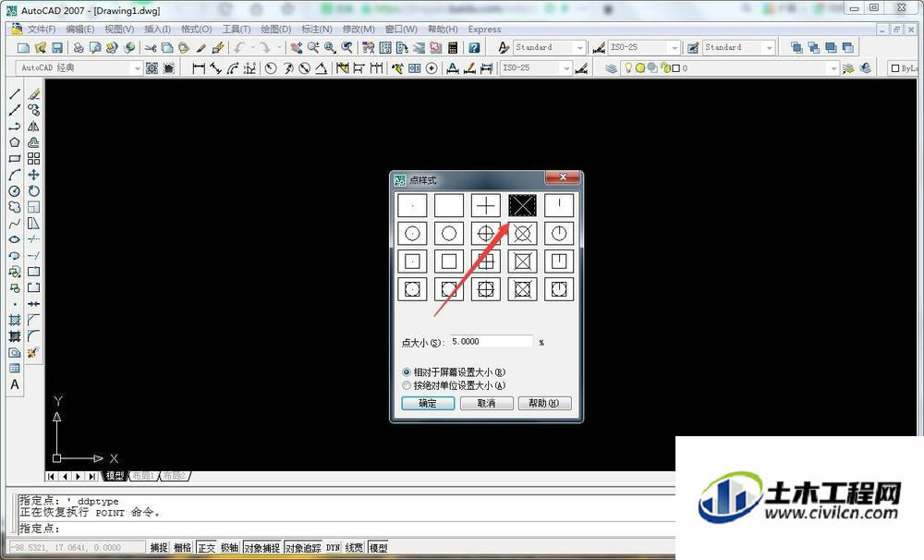Select the Copy Object modify tool
The width and height of the screenshot is (924, 560).
pyautogui.click(x=33, y=110)
